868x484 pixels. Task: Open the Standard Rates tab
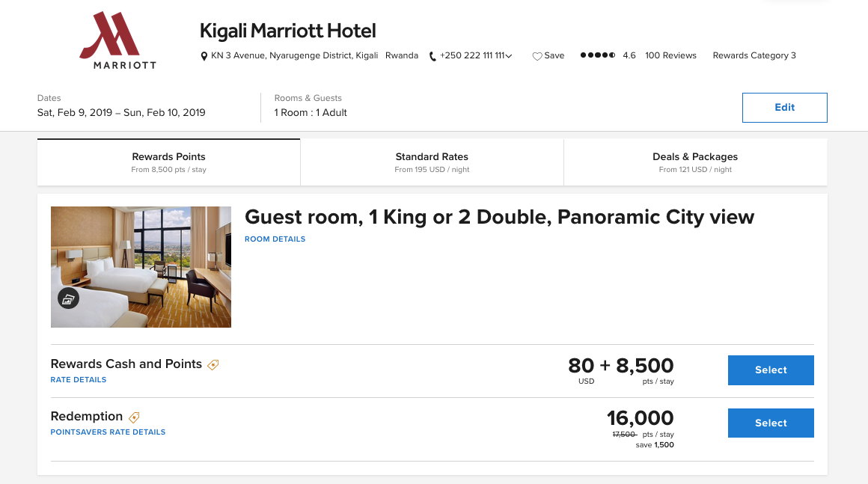[432, 162]
